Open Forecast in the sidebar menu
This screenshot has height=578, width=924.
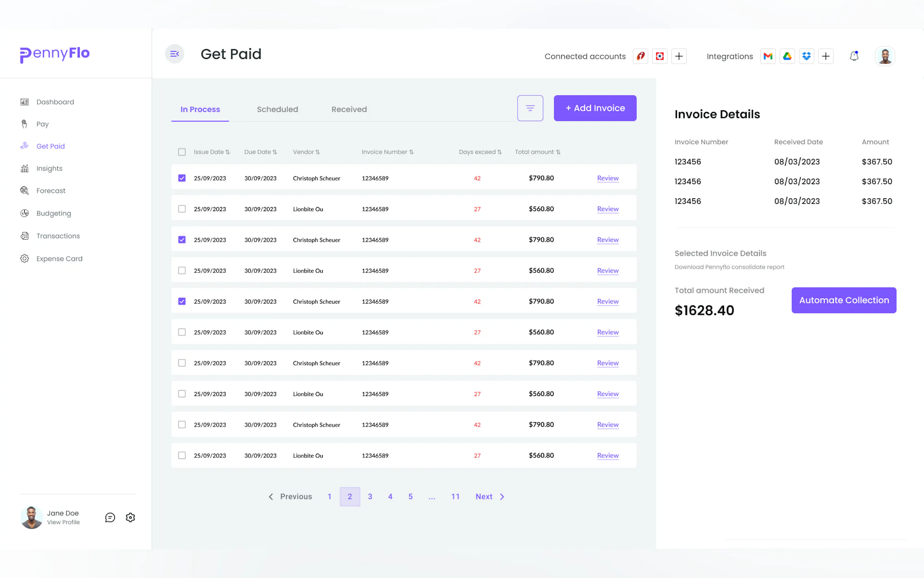click(x=51, y=191)
